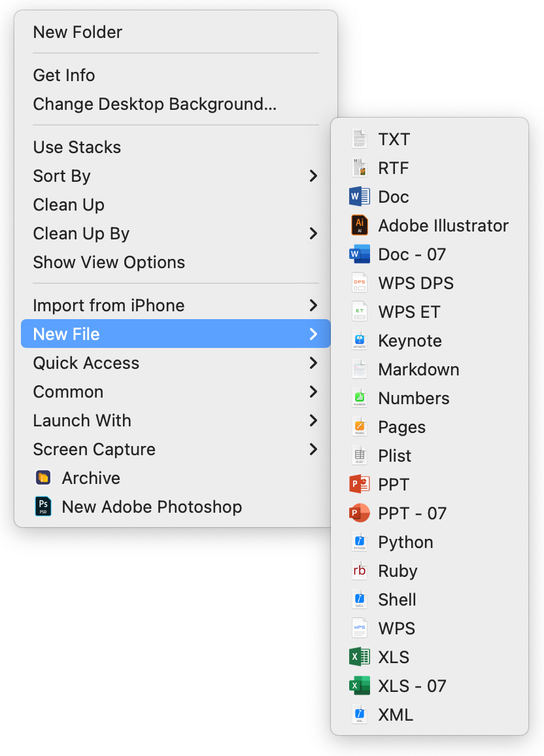Viewport: 544px width, 756px height.
Task: Expand the Screen Capture submenu chevron
Action: click(x=313, y=449)
